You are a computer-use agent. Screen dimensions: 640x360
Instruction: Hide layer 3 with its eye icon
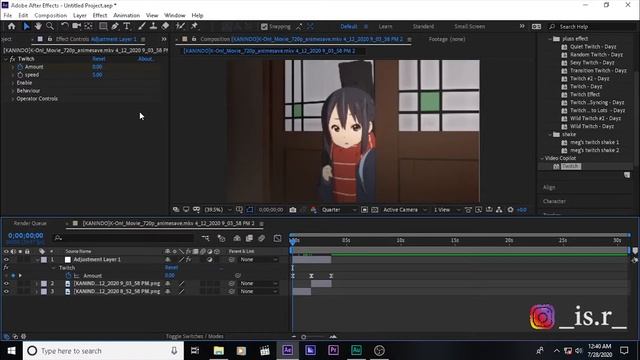tap(6, 291)
